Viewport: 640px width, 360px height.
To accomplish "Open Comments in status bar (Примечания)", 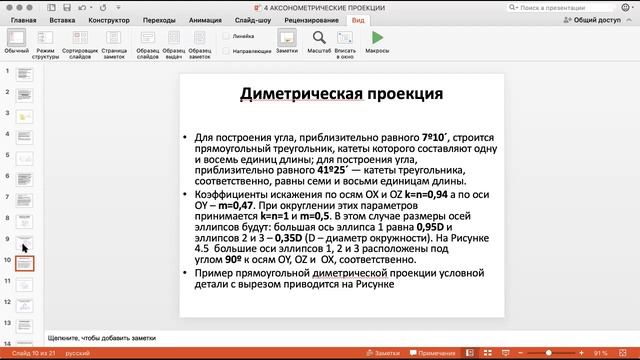I will pyautogui.click(x=432, y=353).
